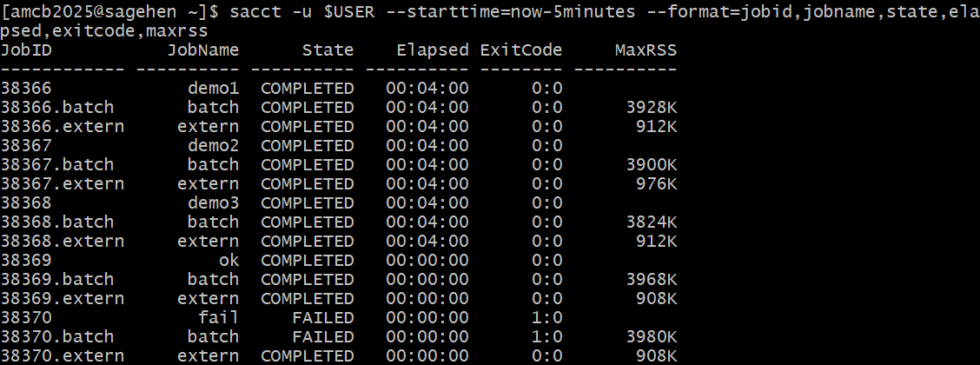Click the job name fail

click(x=219, y=317)
